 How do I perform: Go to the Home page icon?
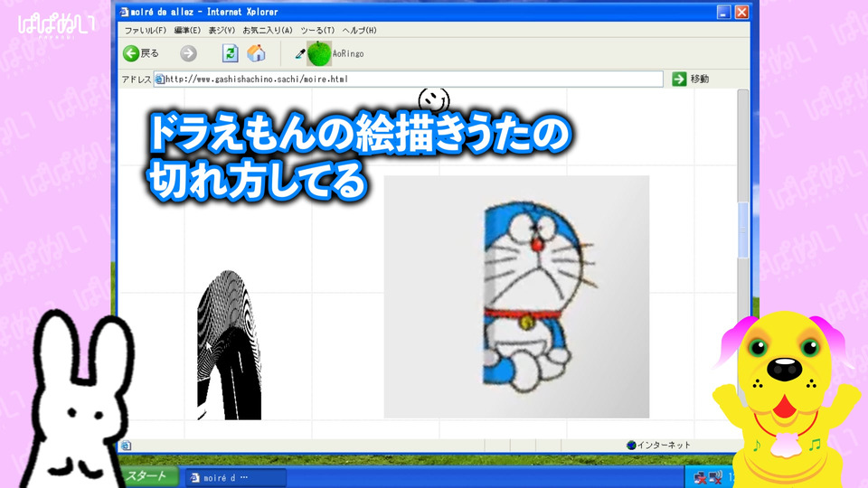pyautogui.click(x=256, y=53)
